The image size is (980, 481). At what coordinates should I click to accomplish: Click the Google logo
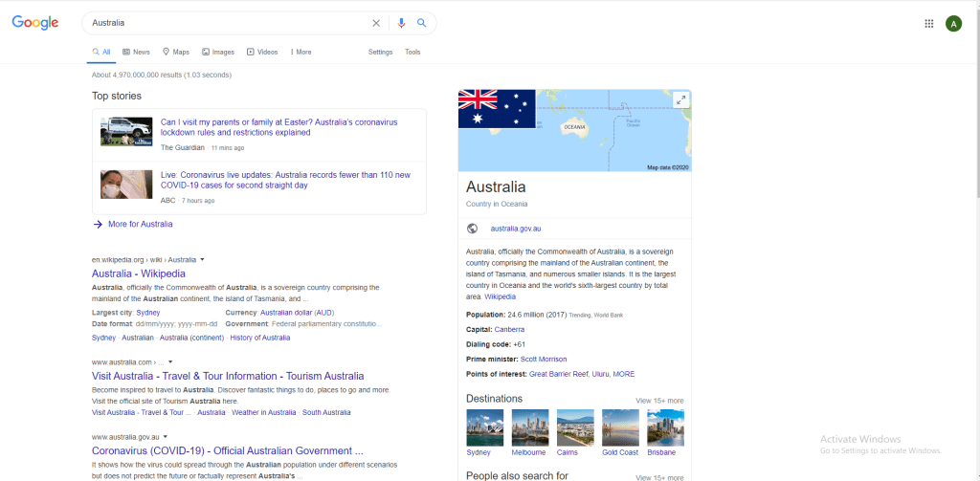35,23
